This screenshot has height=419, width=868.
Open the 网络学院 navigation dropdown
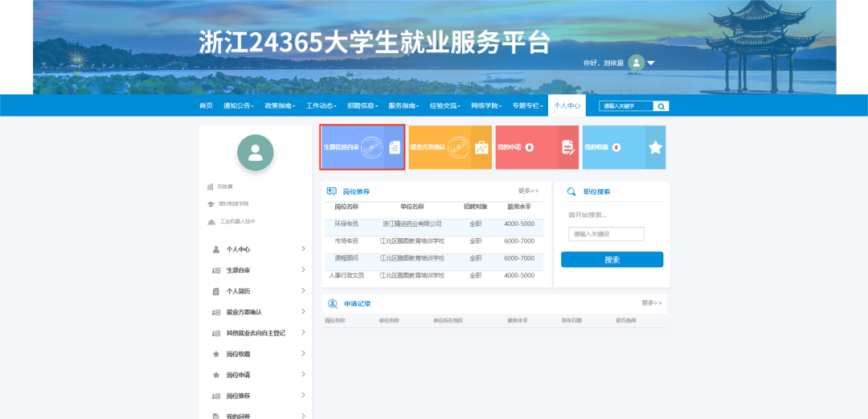point(486,106)
